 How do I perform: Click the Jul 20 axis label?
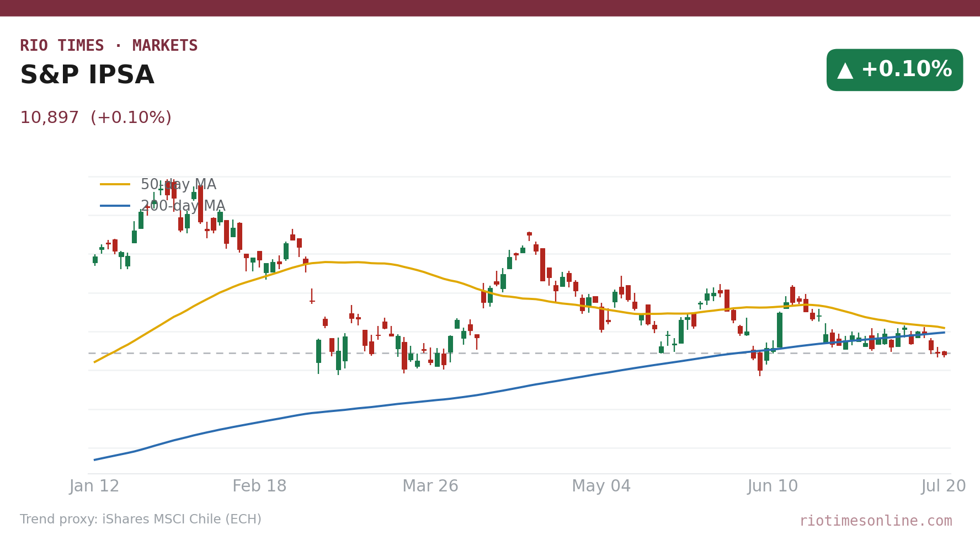click(944, 486)
